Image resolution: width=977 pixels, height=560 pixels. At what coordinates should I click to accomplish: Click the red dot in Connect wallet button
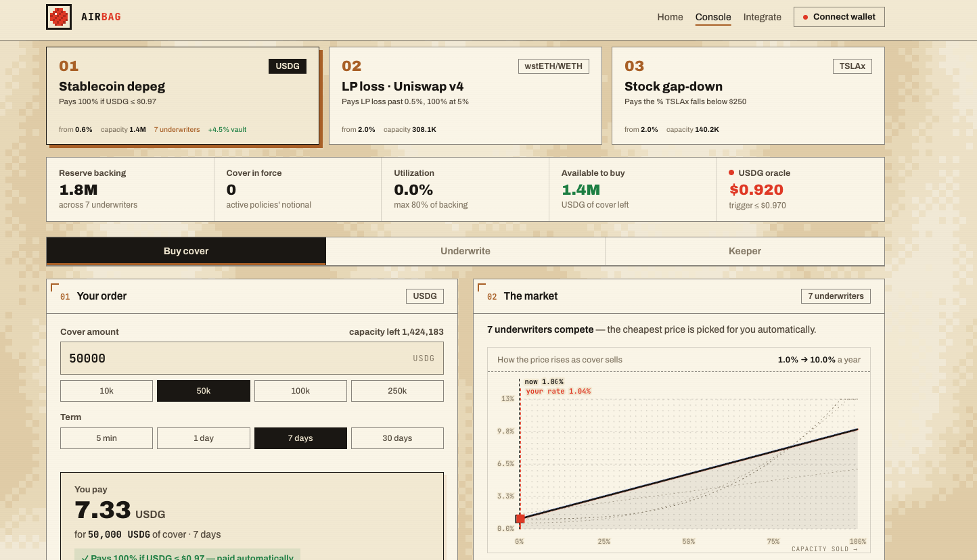pyautogui.click(x=805, y=17)
